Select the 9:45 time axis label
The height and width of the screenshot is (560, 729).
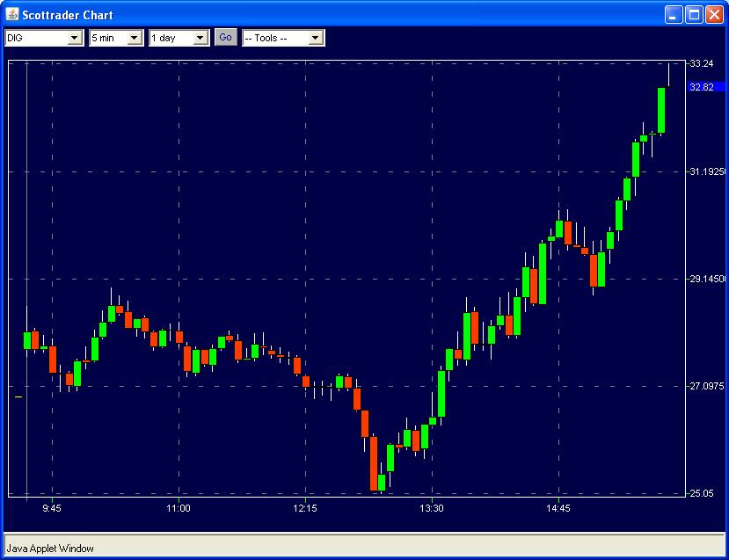coord(52,508)
